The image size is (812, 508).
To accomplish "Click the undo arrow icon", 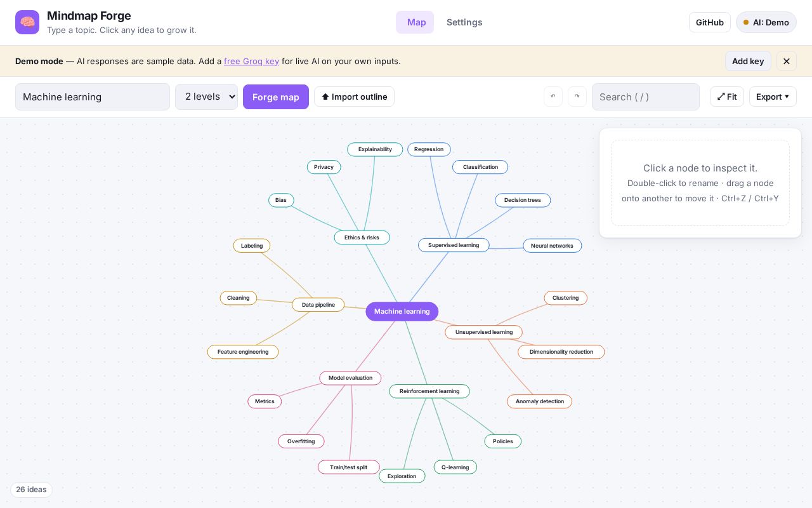I will click(553, 97).
